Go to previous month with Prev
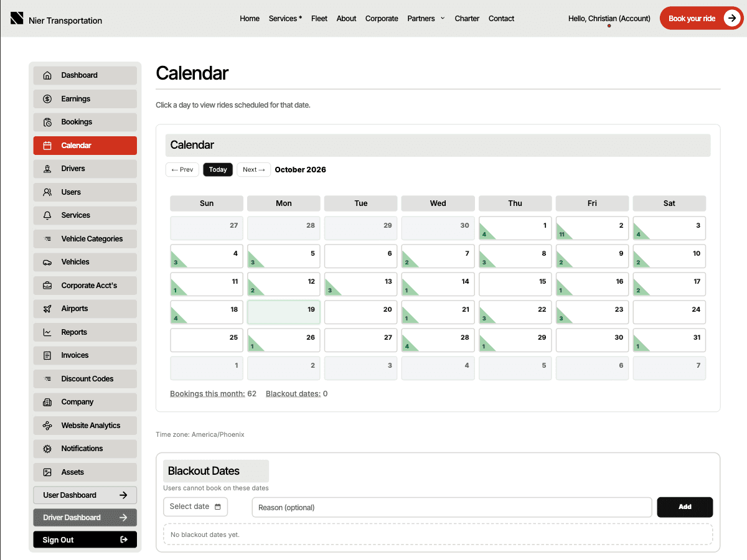 point(182,169)
